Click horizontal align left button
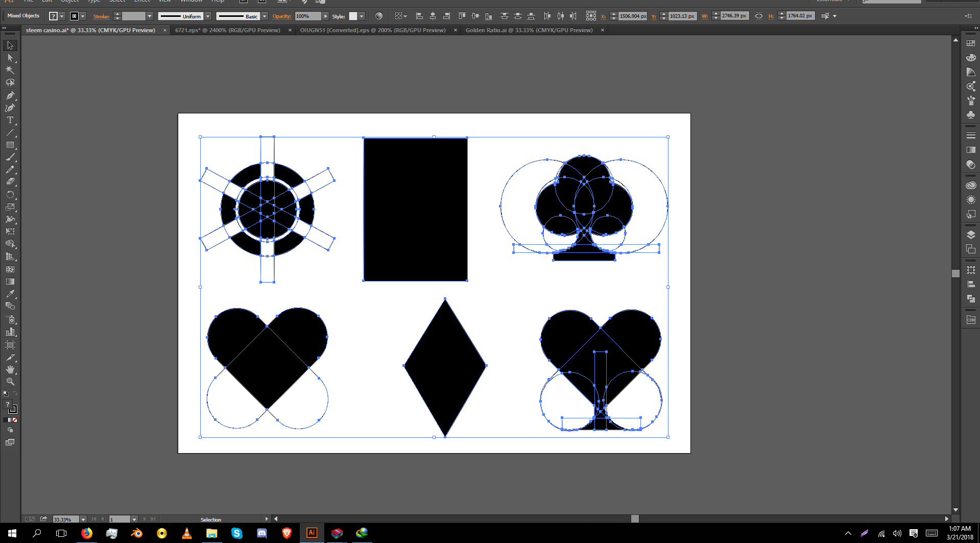This screenshot has width=980, height=543. coord(419,16)
